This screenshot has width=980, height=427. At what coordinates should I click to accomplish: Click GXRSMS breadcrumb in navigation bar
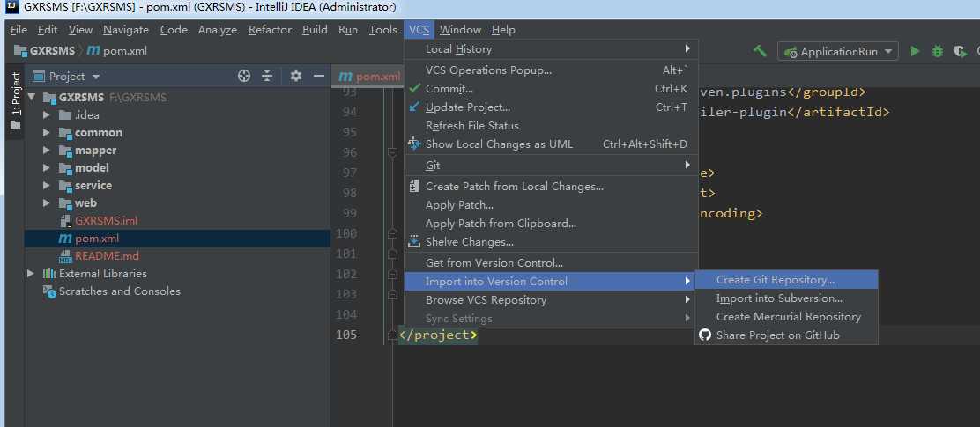(x=45, y=50)
